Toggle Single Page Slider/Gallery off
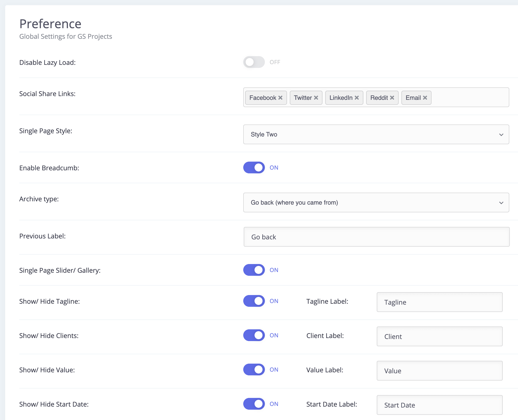518x420 pixels. pyautogui.click(x=254, y=270)
